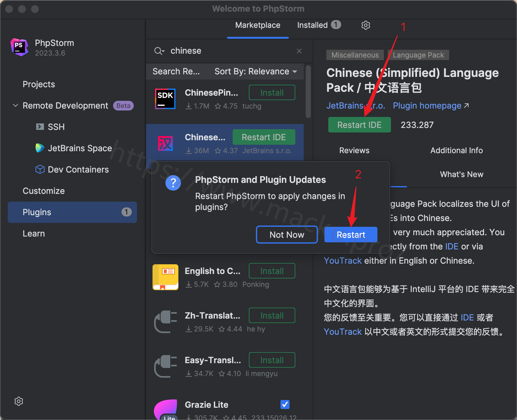The image size is (517, 420).
Task: Click the Easy-Translation plugin plug icon
Action: [x=165, y=366]
